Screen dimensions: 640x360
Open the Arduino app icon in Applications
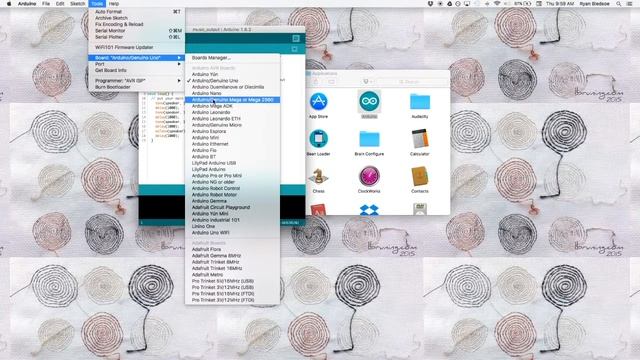pos(369,101)
